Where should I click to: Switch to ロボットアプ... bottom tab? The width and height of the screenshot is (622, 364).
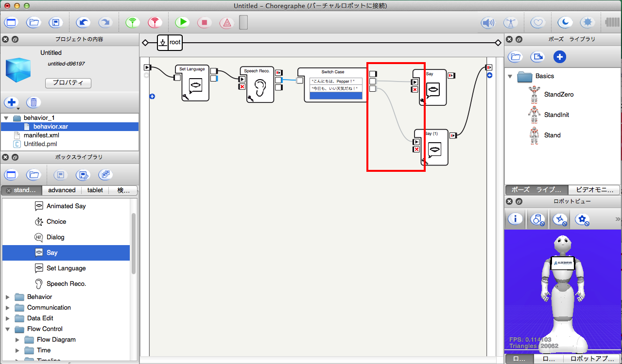click(x=591, y=359)
